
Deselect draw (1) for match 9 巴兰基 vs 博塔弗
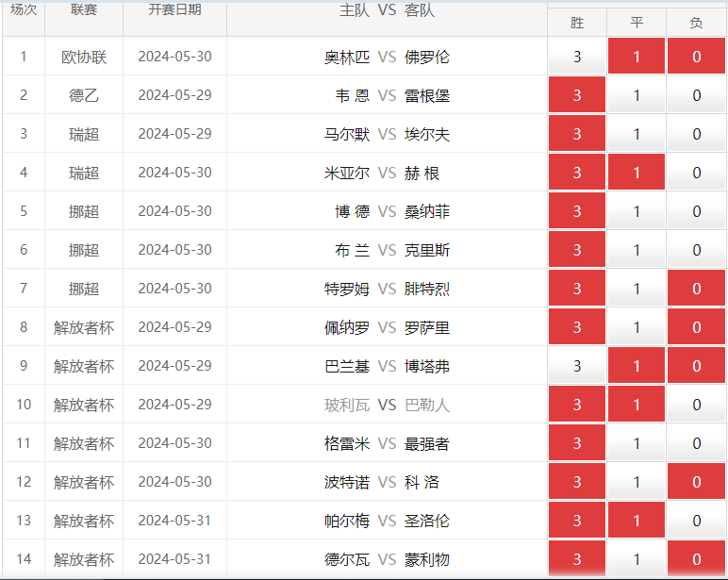637,366
